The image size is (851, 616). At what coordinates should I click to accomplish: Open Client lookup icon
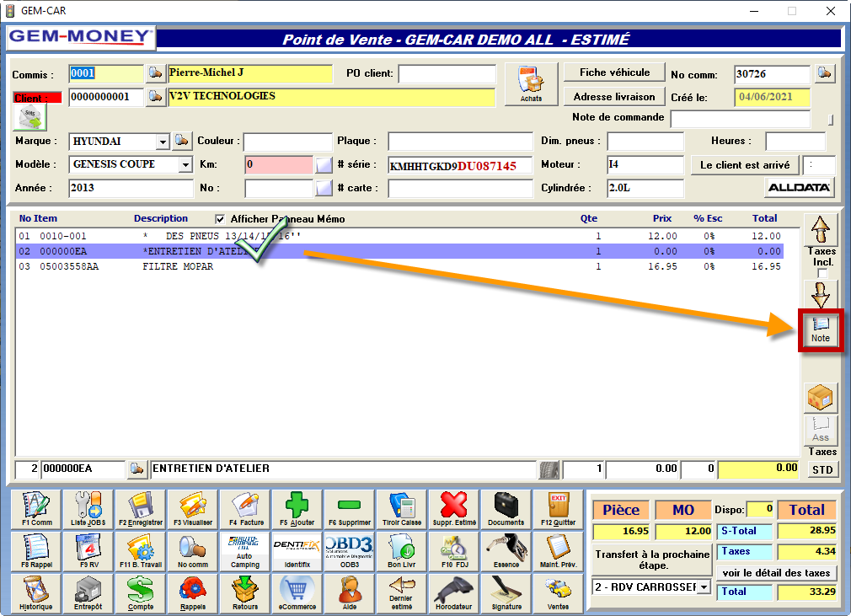(x=156, y=97)
